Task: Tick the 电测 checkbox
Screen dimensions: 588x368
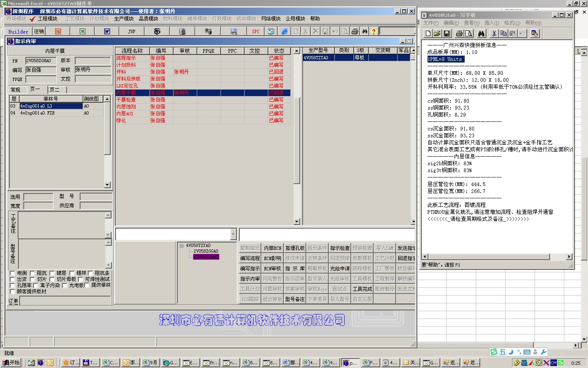Action: point(12,273)
